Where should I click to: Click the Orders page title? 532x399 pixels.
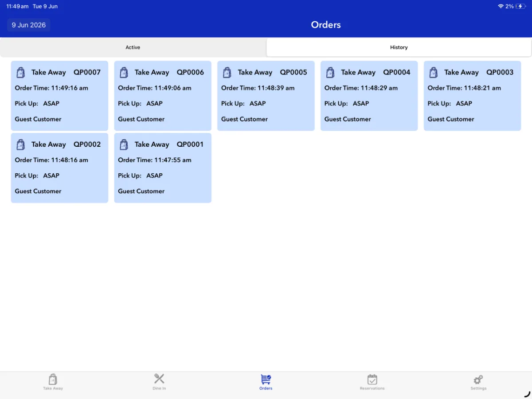(326, 25)
